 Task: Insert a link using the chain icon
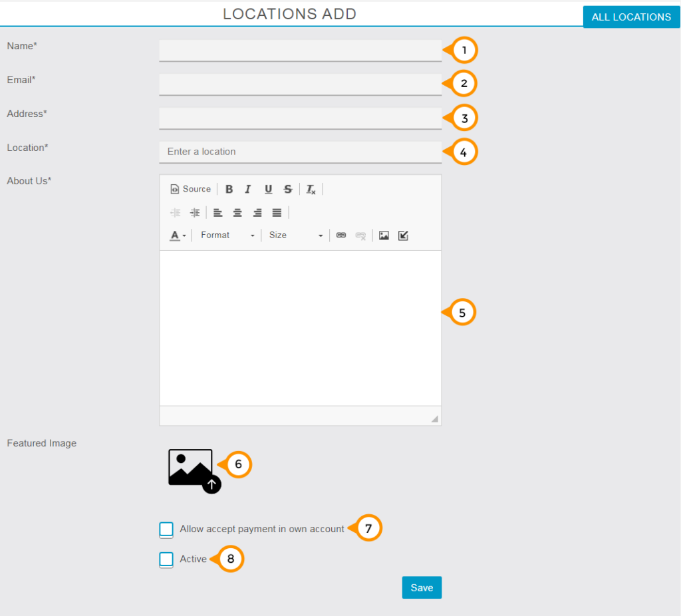pyautogui.click(x=340, y=235)
